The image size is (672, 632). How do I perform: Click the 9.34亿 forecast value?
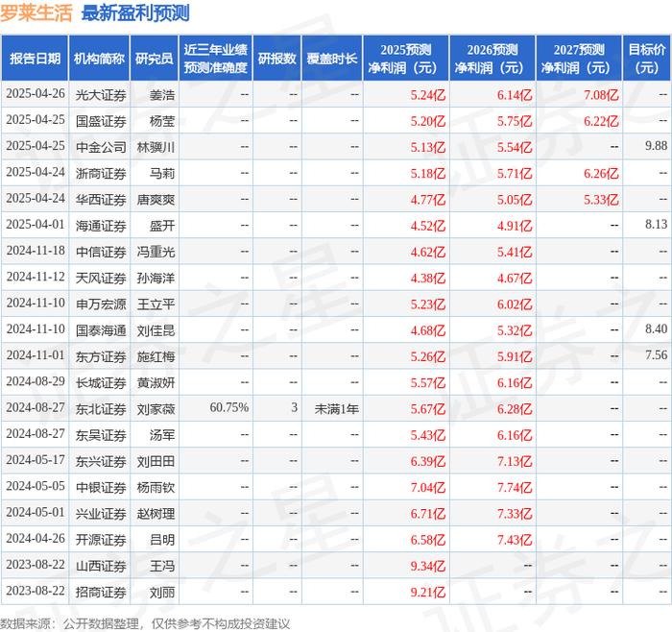point(428,566)
